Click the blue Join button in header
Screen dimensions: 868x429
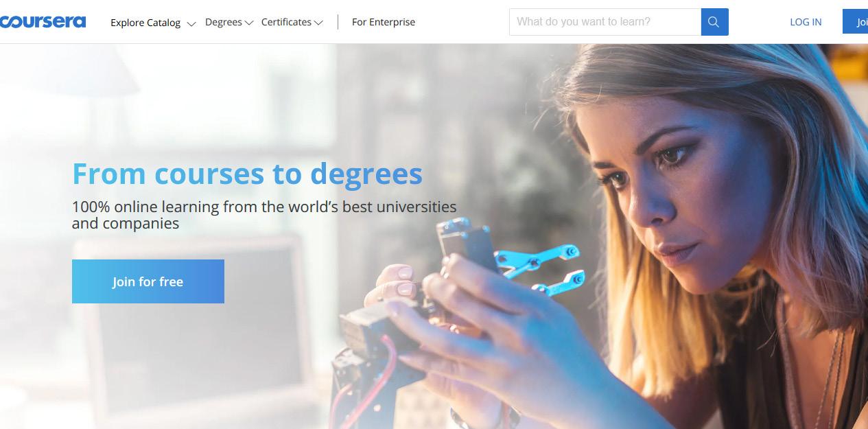[856, 22]
